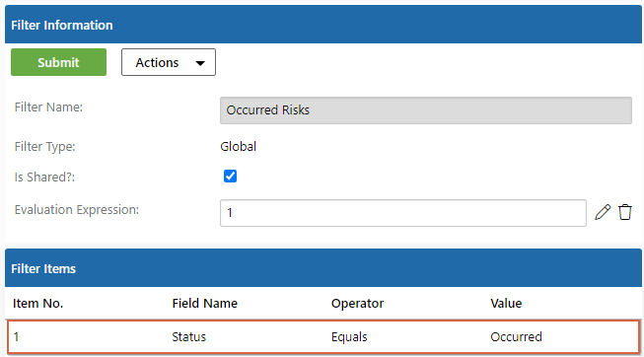Click the pencil edit icon beside Evaluation Expression

point(603,212)
